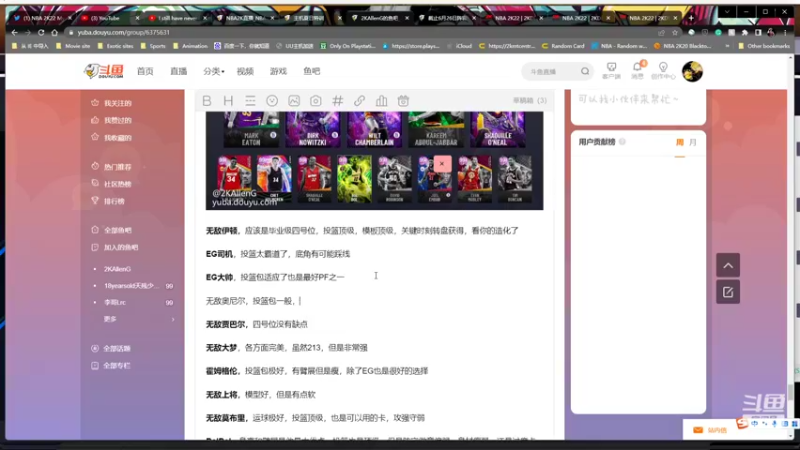Open 视频 in Douyu navigation
The height and width of the screenshot is (450, 800).
click(245, 71)
